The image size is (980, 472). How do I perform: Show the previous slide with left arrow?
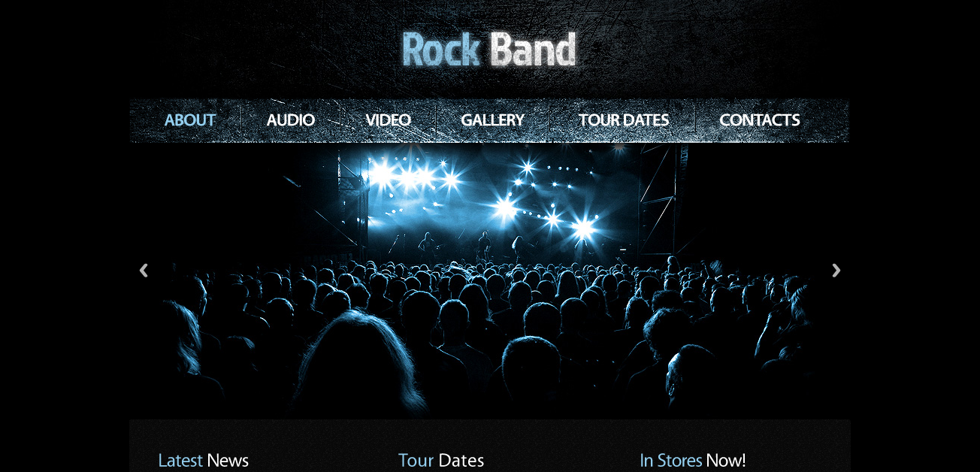(x=144, y=271)
